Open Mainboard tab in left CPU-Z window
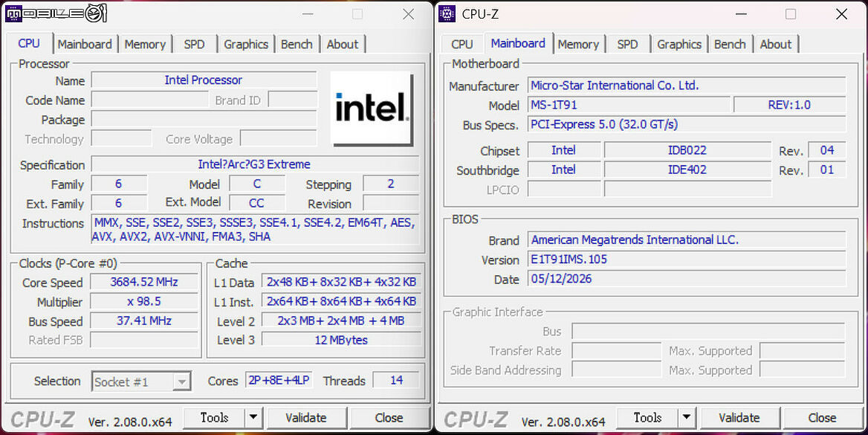This screenshot has height=435, width=868. 85,45
